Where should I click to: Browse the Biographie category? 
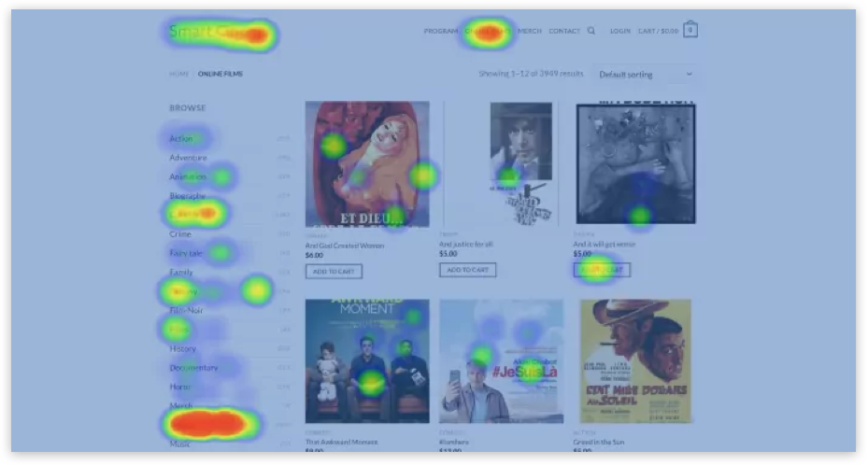[187, 196]
